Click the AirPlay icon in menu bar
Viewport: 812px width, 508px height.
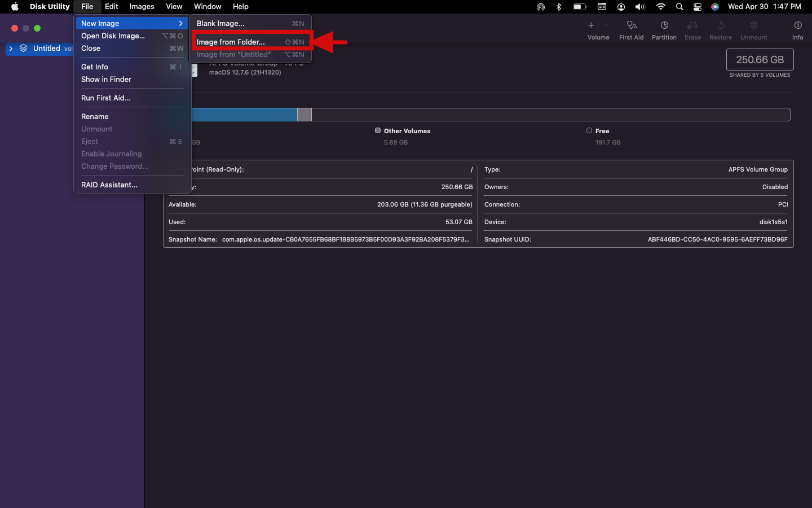pyautogui.click(x=541, y=7)
